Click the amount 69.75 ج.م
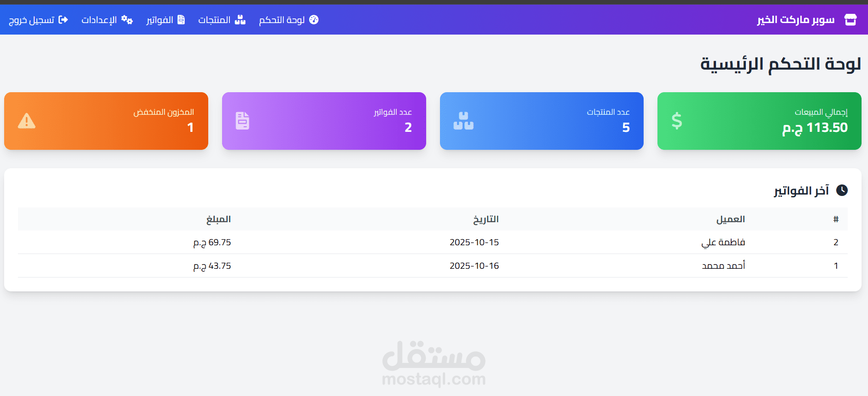Viewport: 868px width, 396px height. click(212, 242)
